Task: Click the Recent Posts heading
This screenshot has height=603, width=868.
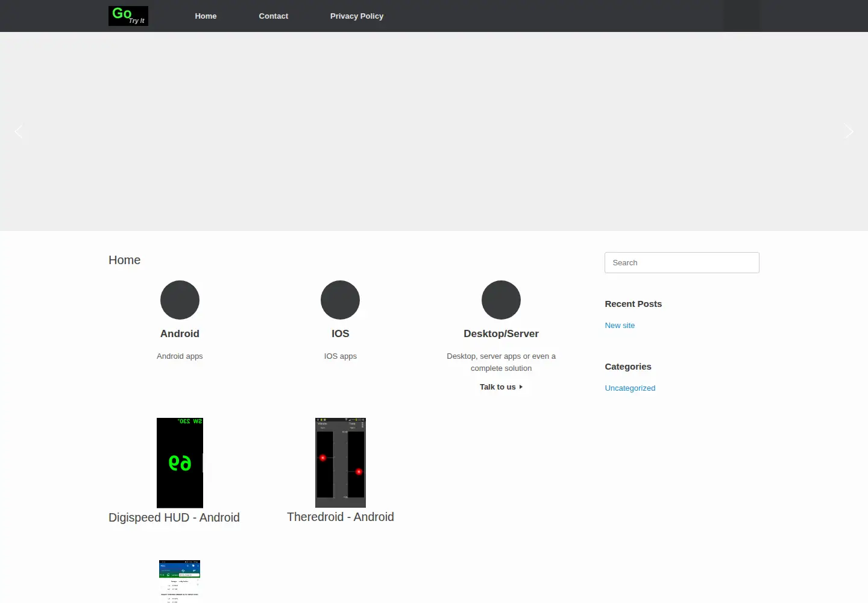Action: (x=633, y=304)
